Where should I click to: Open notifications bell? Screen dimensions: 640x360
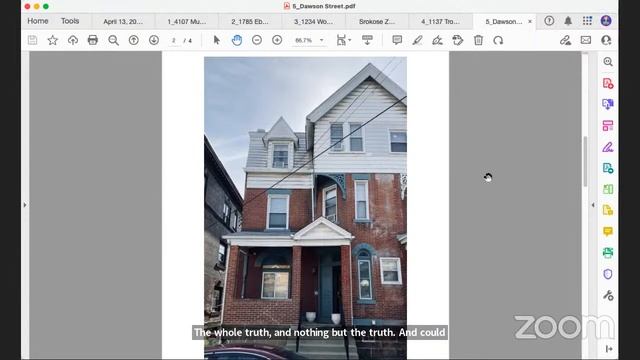(x=568, y=21)
